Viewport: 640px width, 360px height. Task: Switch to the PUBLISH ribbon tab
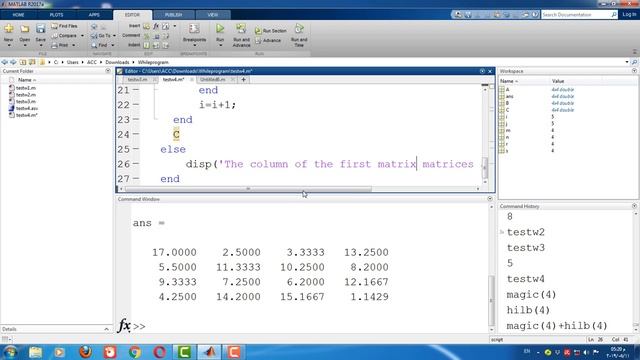pyautogui.click(x=173, y=15)
